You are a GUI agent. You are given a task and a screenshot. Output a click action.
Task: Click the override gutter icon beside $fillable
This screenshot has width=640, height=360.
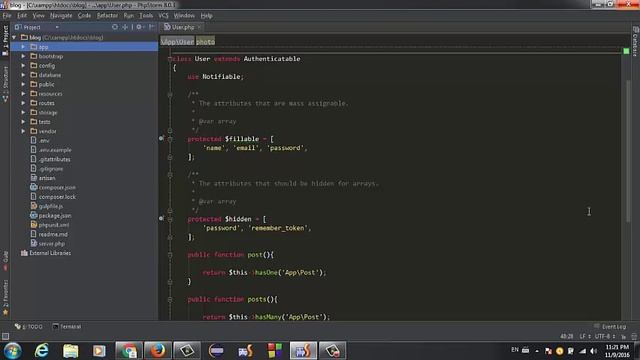(x=161, y=138)
